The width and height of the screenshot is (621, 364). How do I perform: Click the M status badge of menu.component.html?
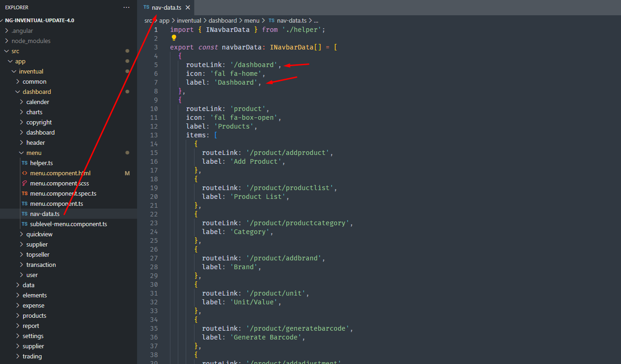127,173
